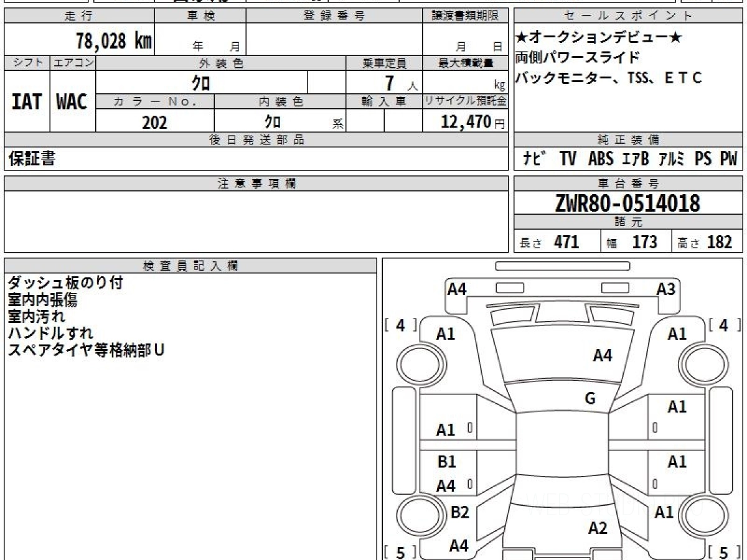Click the 内装色 header
Viewport: 747px width, 560px height.
[x=280, y=101]
